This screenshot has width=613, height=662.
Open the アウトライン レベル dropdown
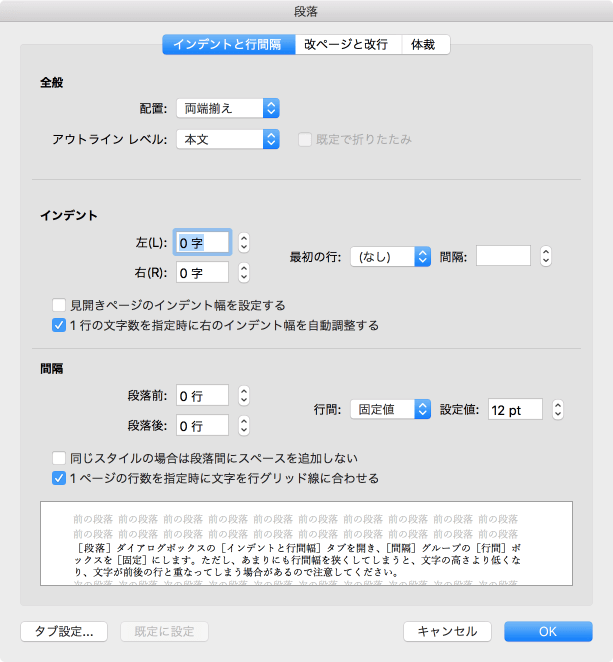click(227, 139)
